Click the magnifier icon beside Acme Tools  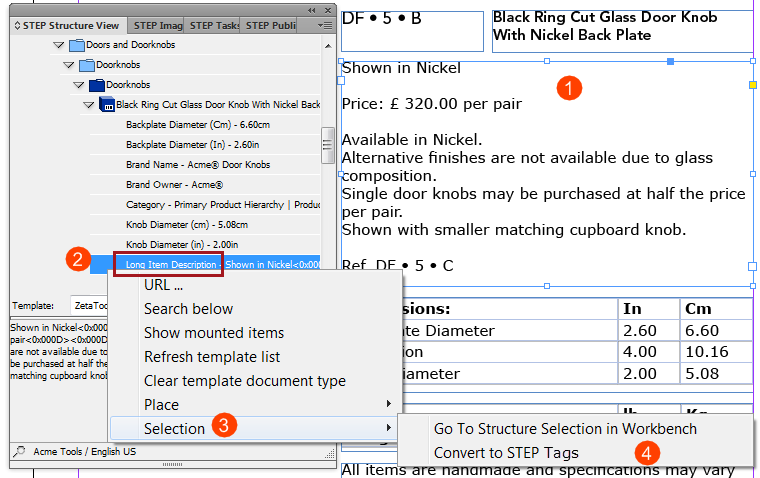[x=19, y=451]
